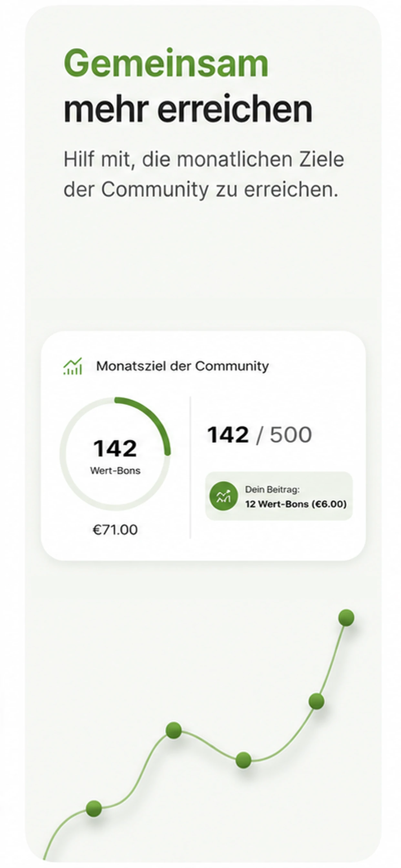Image resolution: width=401 pixels, height=868 pixels.
Task: Click the mehr erreichen headline
Action: 188,109
